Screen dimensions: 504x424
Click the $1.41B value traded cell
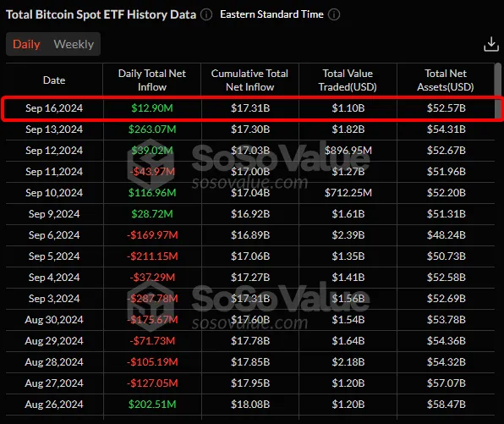coord(348,278)
